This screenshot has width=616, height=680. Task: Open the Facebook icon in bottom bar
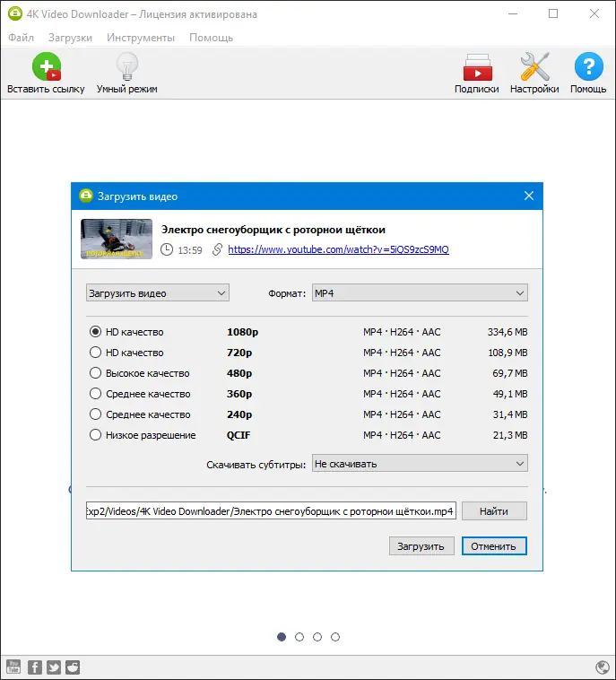tap(35, 667)
